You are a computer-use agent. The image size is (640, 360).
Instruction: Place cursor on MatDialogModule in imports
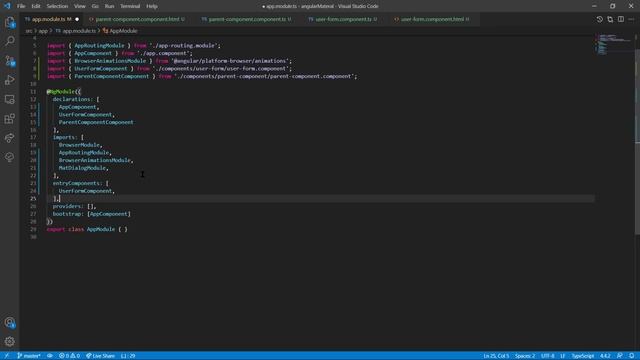(82, 168)
